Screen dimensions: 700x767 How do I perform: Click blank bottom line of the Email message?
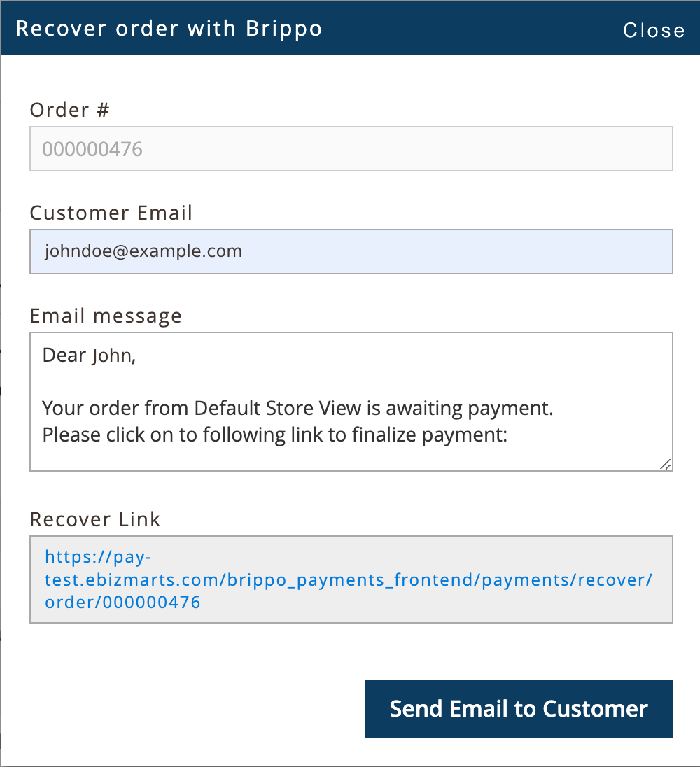coord(342,459)
